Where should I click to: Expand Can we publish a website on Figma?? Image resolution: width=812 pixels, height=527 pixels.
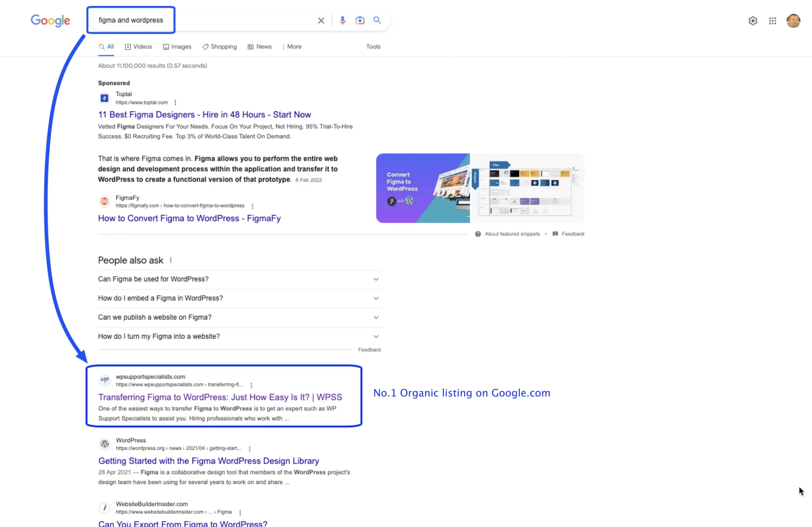pyautogui.click(x=239, y=318)
